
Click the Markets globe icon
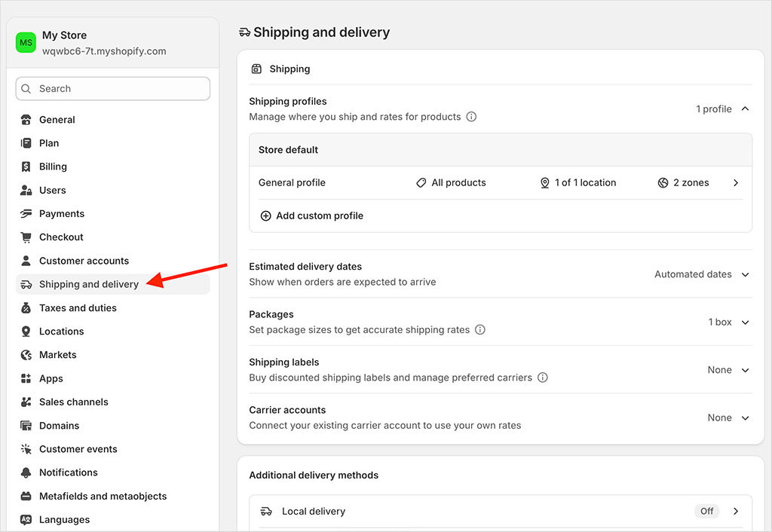coord(26,355)
